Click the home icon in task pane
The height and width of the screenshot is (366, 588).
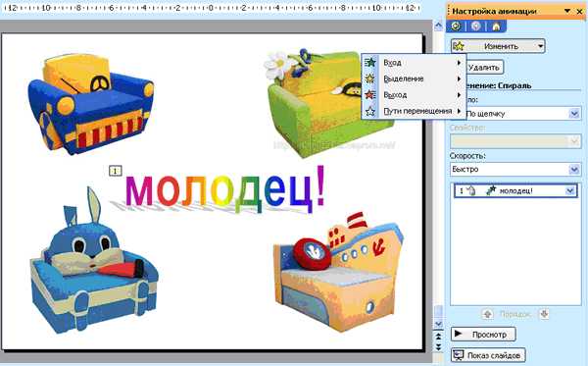[x=496, y=26]
